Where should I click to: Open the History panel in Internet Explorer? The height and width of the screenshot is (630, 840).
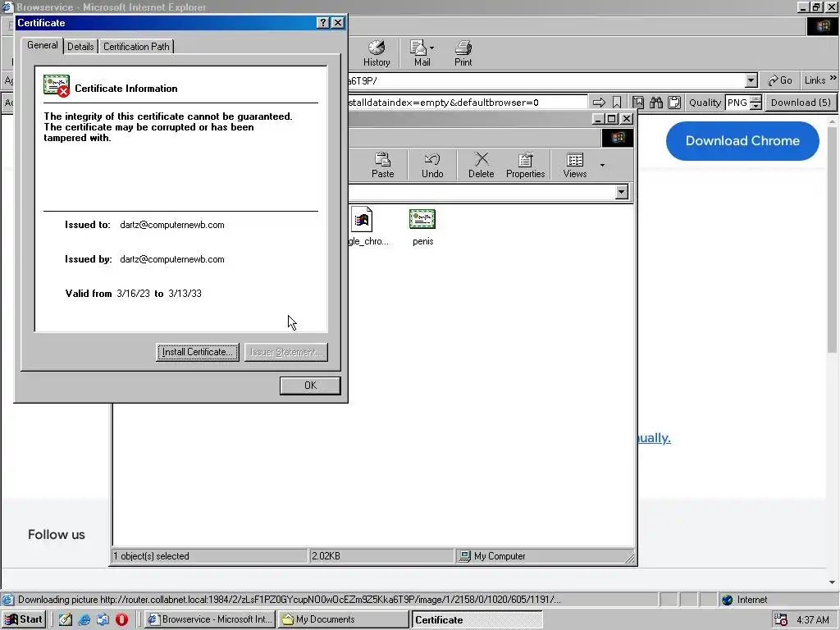click(x=377, y=53)
